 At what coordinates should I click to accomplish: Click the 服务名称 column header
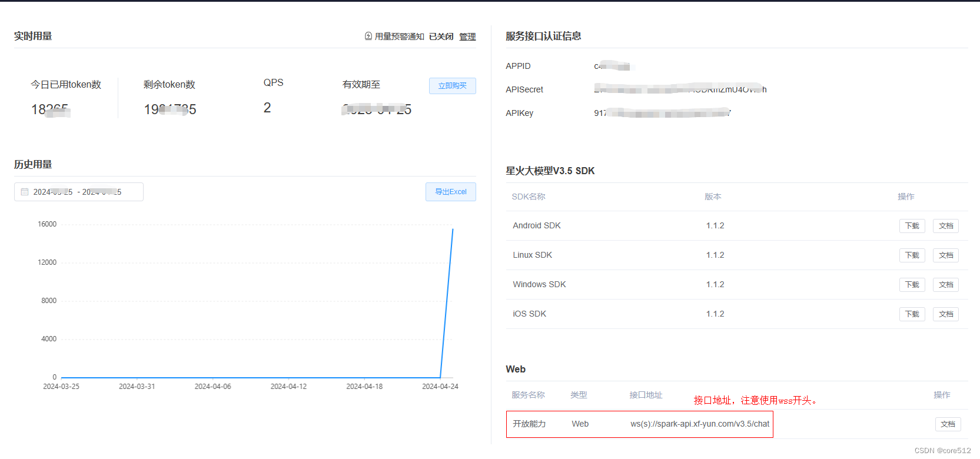[528, 395]
